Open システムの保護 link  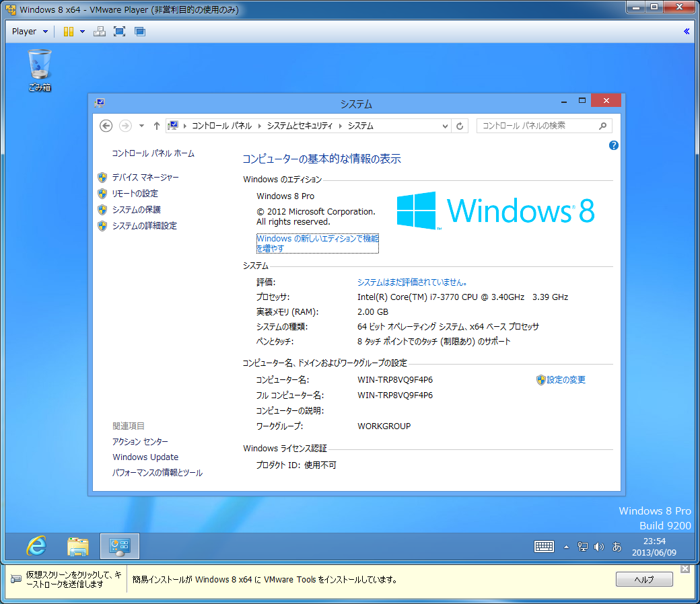pyautogui.click(x=136, y=210)
